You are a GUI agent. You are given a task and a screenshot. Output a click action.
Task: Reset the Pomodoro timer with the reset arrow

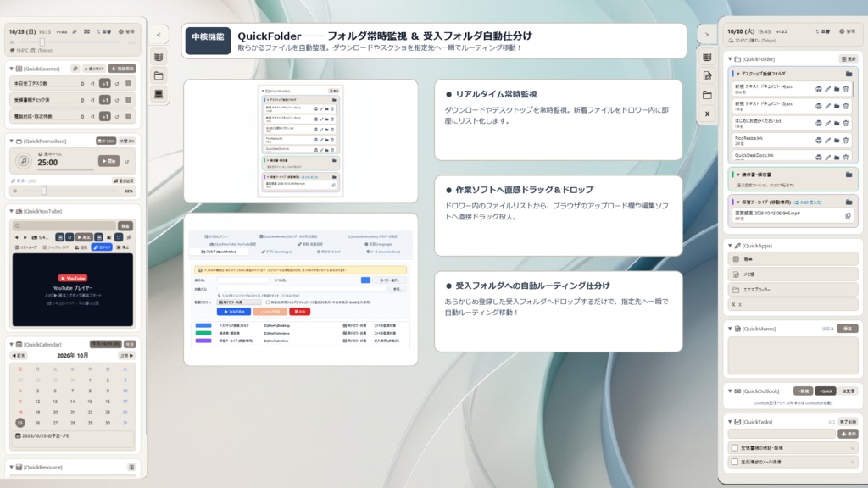127,162
